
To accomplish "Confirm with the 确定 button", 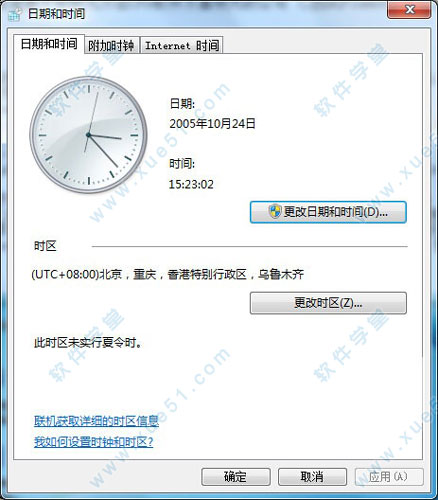I will [236, 477].
